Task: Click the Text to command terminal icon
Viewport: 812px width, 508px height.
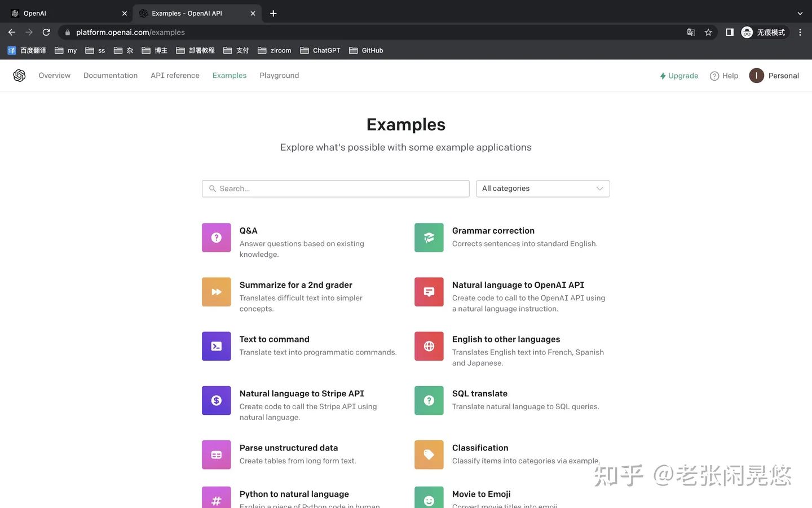Action: (216, 345)
